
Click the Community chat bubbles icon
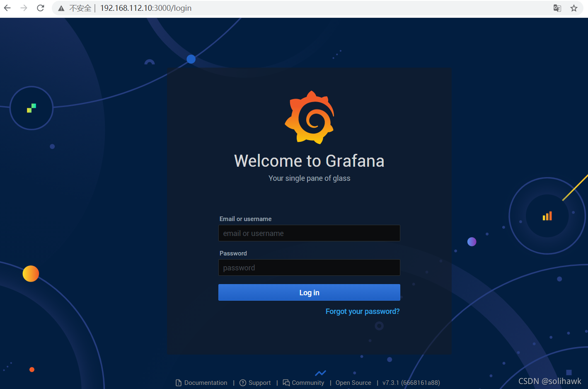(x=286, y=383)
